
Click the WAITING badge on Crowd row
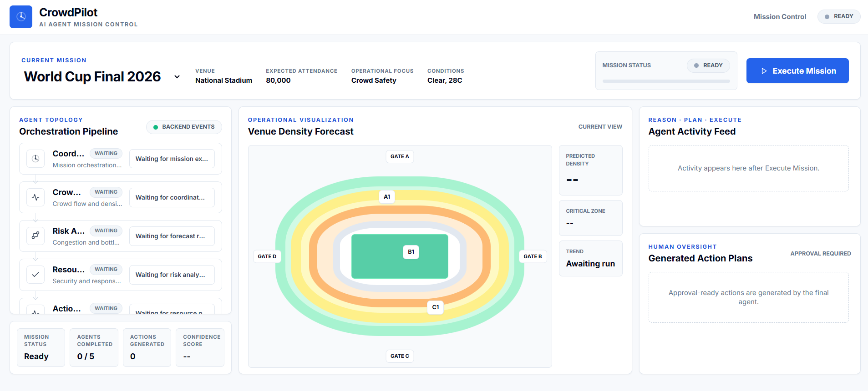coord(106,192)
